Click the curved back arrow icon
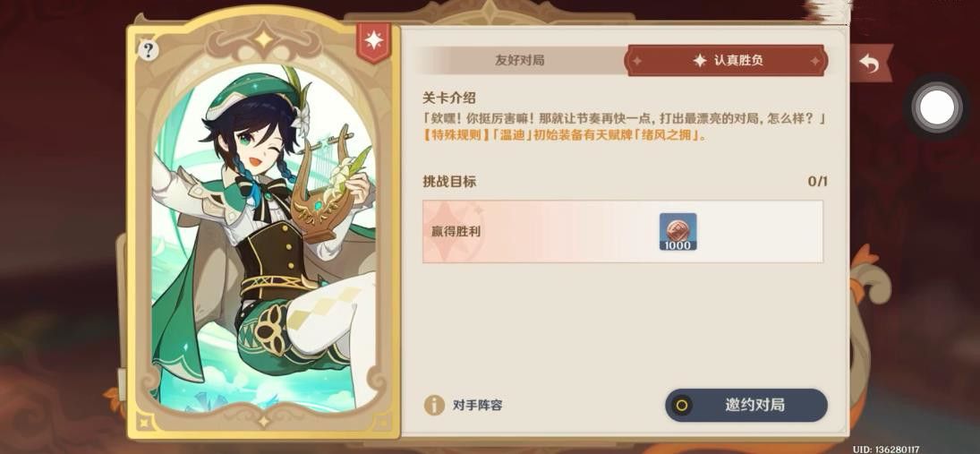The width and height of the screenshot is (980, 454). pyautogui.click(x=869, y=63)
